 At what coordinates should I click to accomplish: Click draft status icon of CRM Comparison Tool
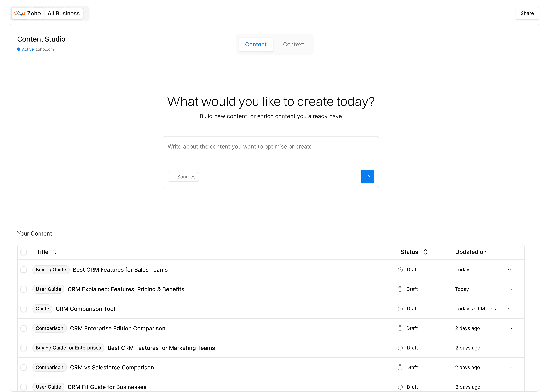400,309
